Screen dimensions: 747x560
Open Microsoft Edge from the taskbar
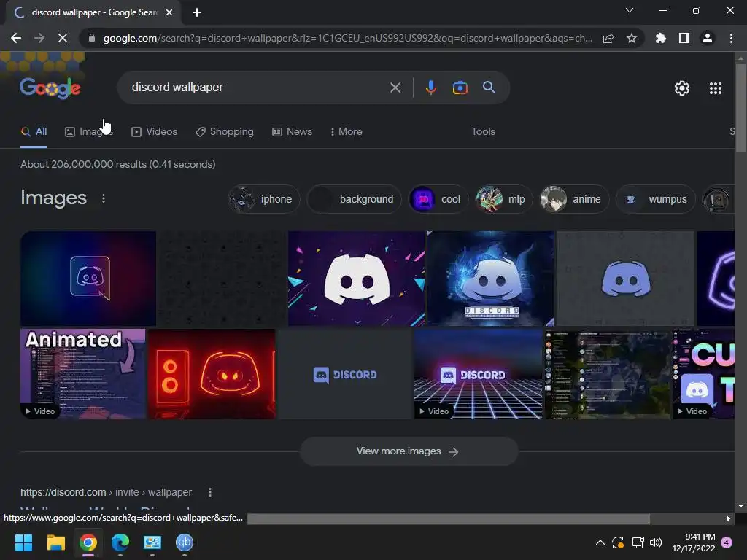click(120, 542)
